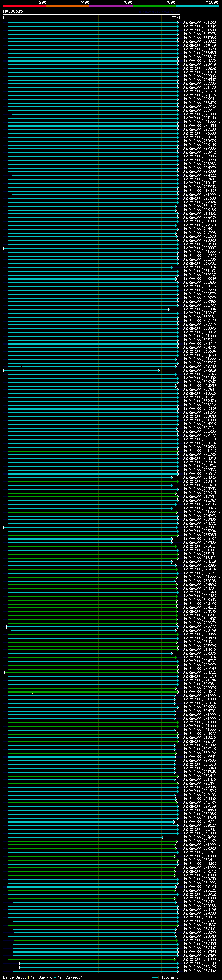Select the UniRef100_A8UA55 label

point(199,634)
